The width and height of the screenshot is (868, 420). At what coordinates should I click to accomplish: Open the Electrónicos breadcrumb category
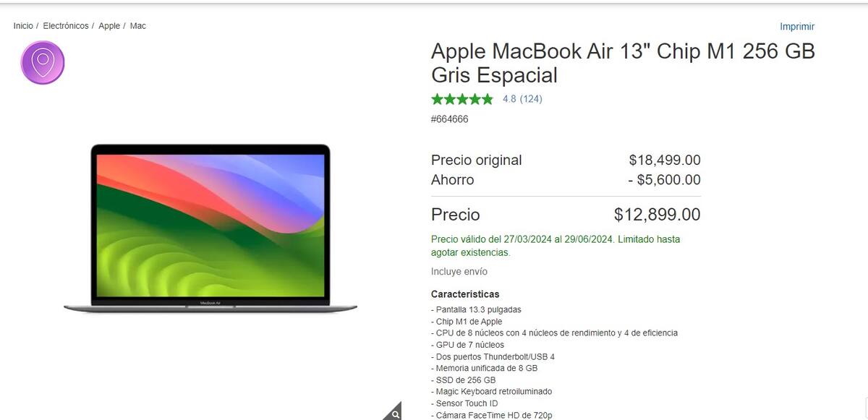(x=66, y=26)
